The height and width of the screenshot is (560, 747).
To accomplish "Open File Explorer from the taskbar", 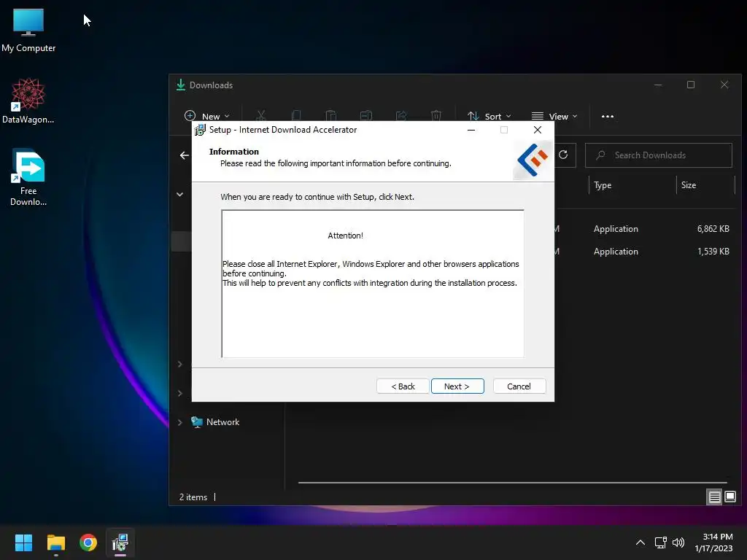I will click(x=55, y=542).
